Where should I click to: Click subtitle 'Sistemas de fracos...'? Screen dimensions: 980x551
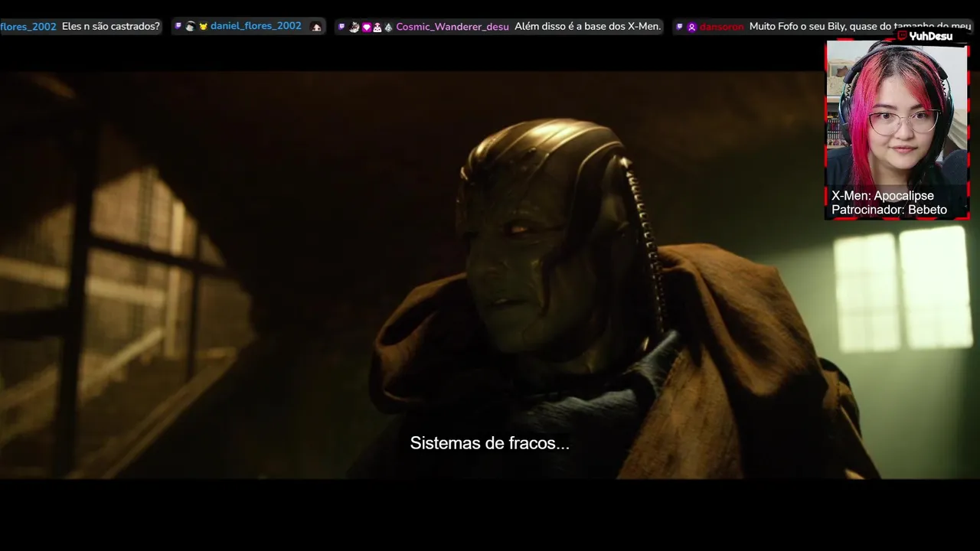pyautogui.click(x=490, y=443)
